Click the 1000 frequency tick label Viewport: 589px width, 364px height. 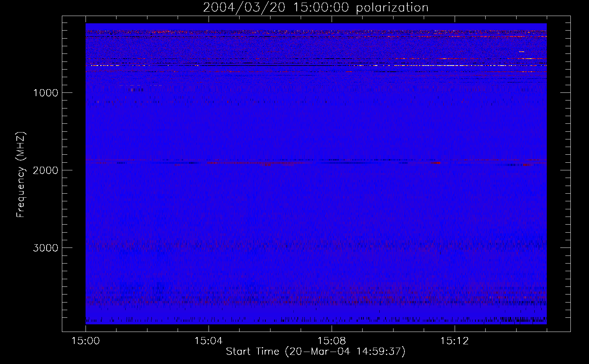46,93
